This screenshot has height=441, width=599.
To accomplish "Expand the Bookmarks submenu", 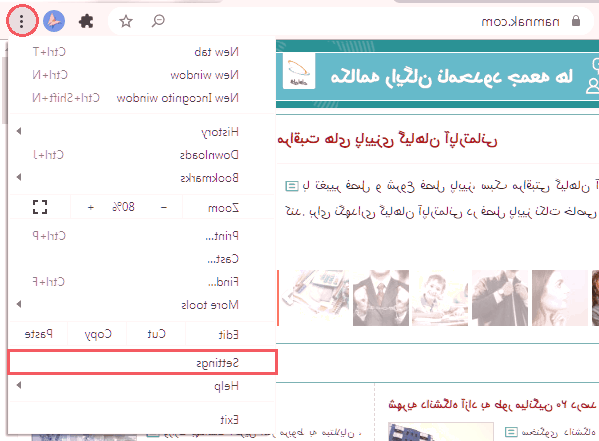I will click(141, 178).
